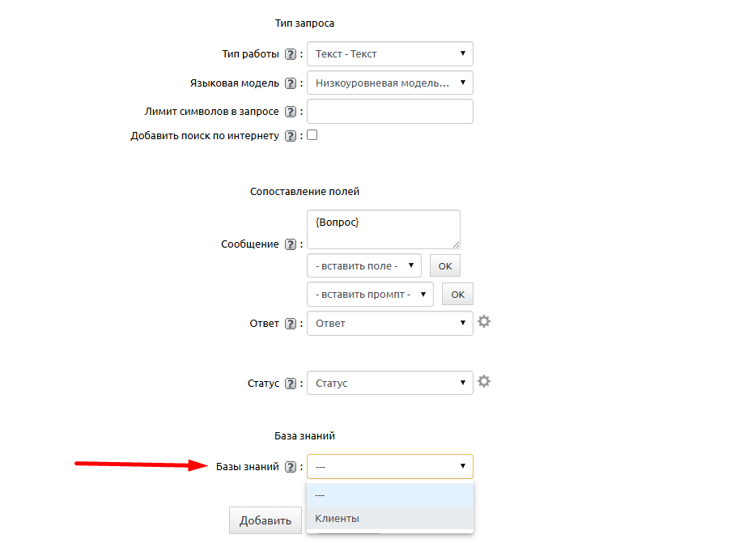
Task: Open gear settings beside Ответ dropdown
Action: click(x=484, y=322)
